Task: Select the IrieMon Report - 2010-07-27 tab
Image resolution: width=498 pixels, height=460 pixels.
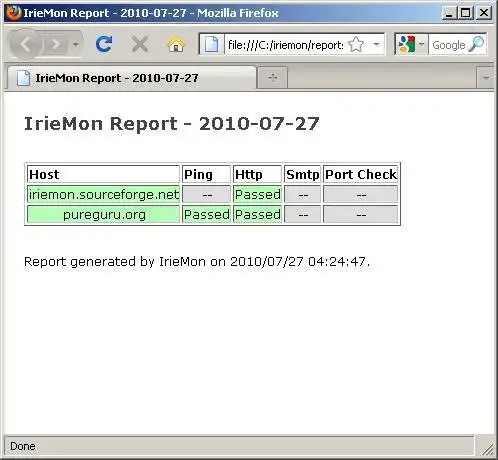Action: (132, 78)
